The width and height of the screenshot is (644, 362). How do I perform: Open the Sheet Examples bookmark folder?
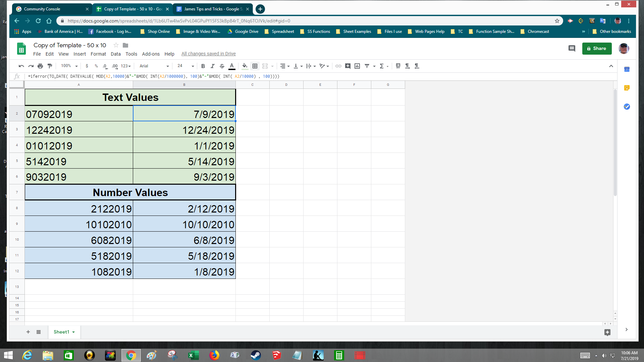354,32
